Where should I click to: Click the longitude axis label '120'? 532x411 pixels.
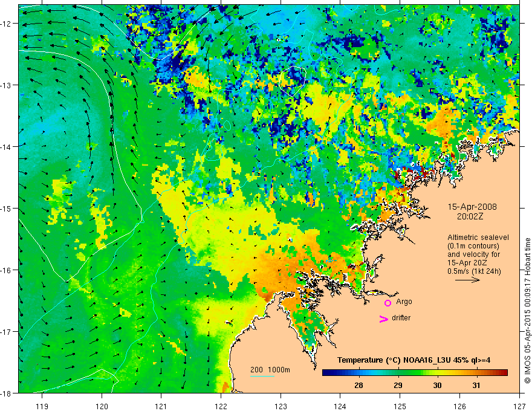pyautogui.click(x=102, y=406)
